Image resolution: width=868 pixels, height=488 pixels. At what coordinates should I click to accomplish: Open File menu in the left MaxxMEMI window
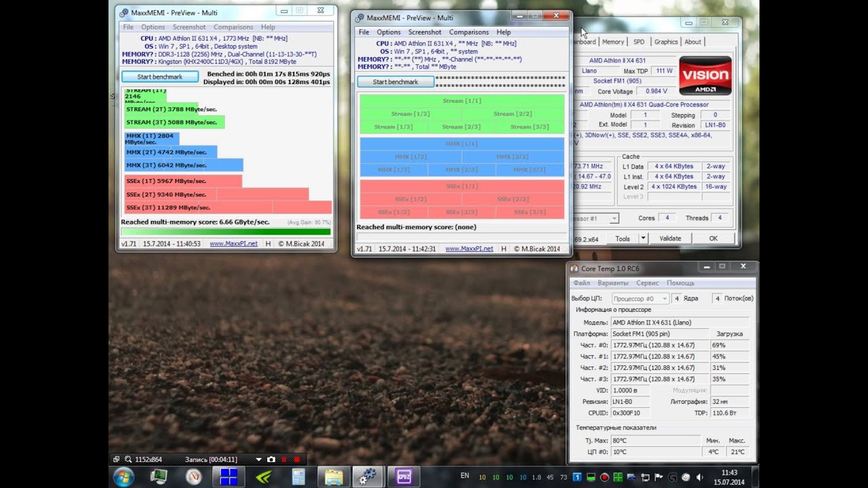tap(128, 27)
